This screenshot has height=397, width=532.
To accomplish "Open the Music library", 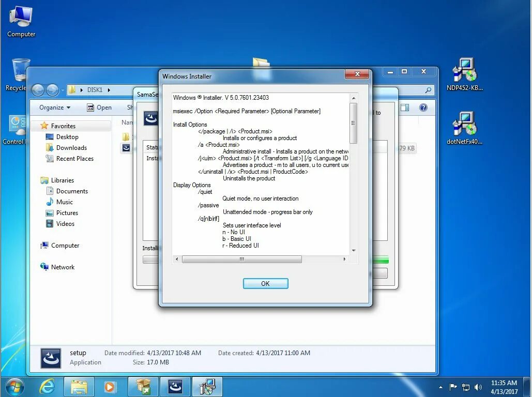I will 59,202.
